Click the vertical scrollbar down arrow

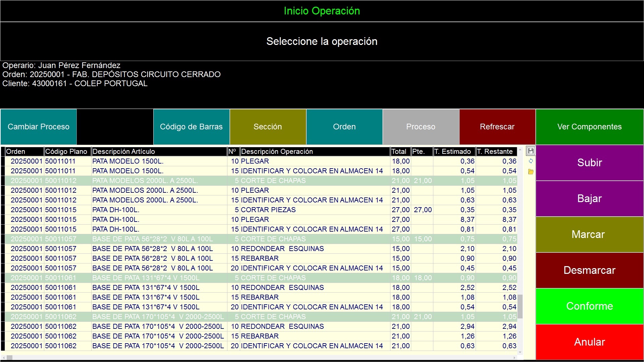pos(520,352)
